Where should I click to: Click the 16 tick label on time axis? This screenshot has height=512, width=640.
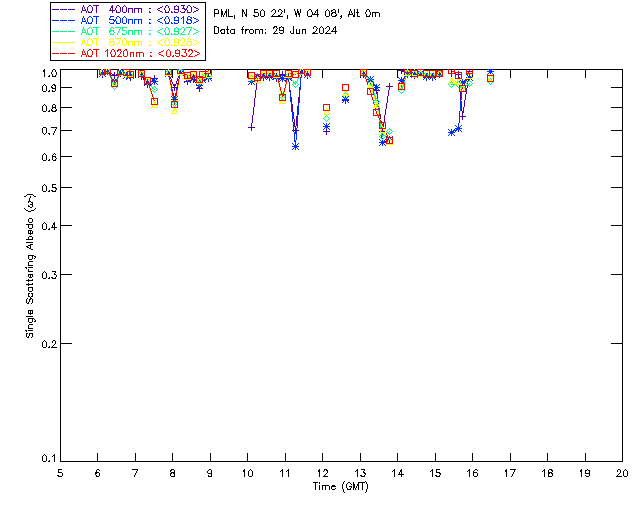coord(473,472)
